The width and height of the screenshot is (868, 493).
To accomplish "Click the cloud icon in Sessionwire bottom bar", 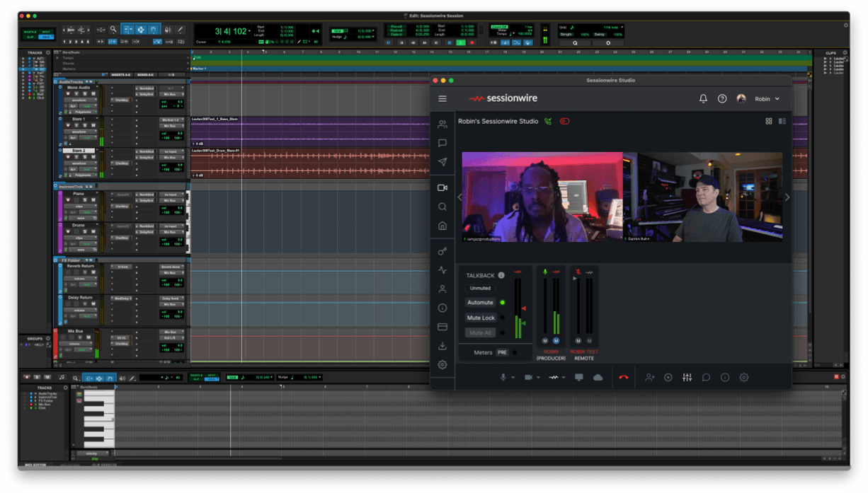I will pos(598,377).
